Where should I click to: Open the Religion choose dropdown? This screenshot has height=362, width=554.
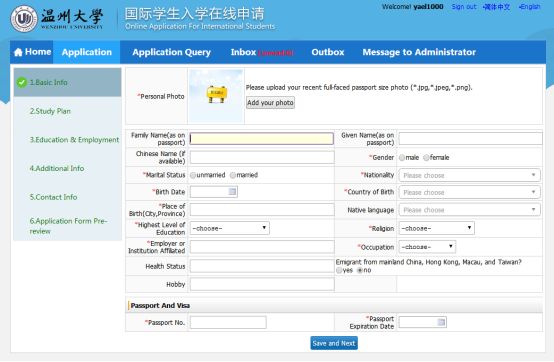point(437,228)
